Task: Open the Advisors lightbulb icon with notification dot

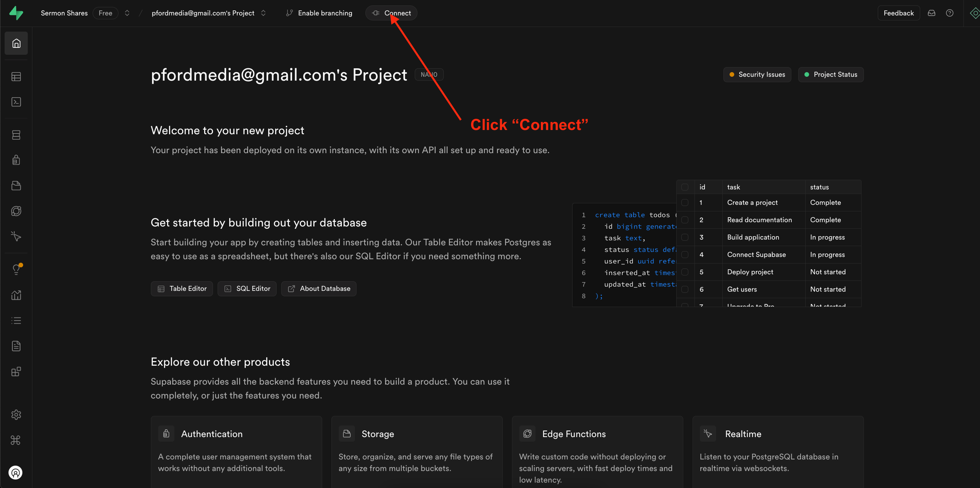Action: click(x=16, y=269)
